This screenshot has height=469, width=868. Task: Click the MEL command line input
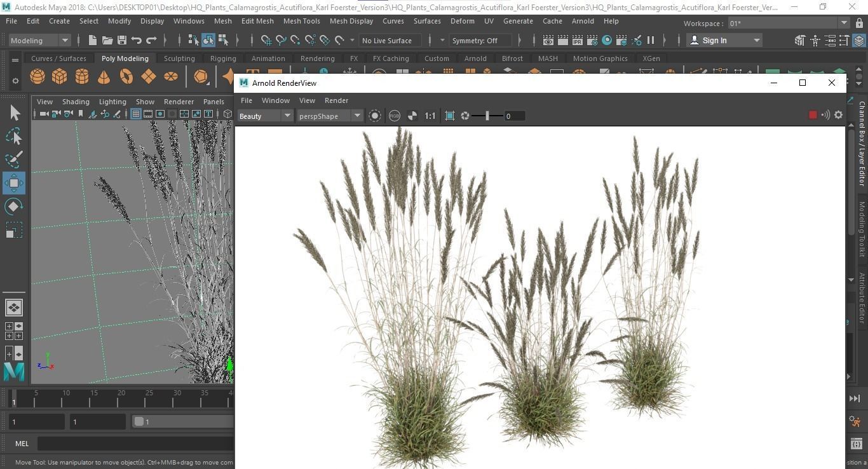pyautogui.click(x=136, y=444)
